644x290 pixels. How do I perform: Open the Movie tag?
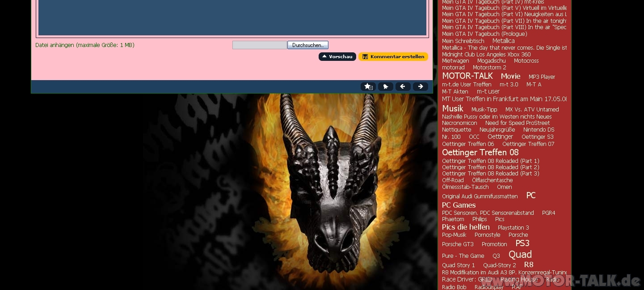510,77
